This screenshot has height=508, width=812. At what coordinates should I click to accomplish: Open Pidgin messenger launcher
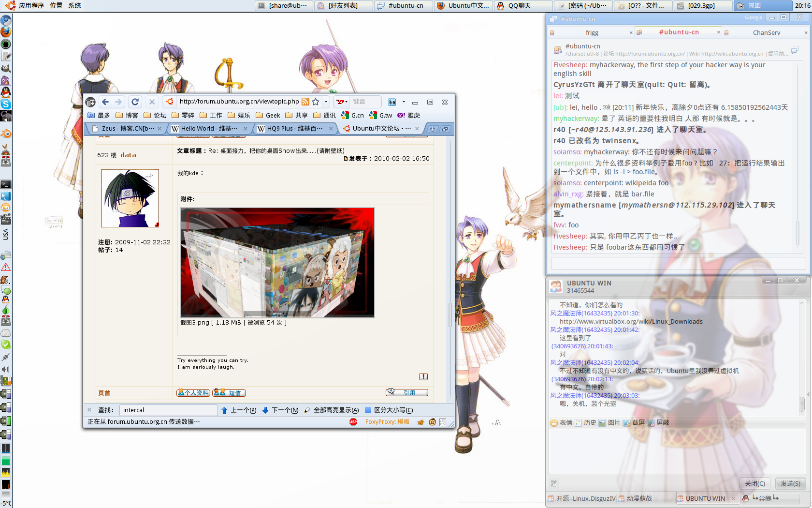point(5,80)
